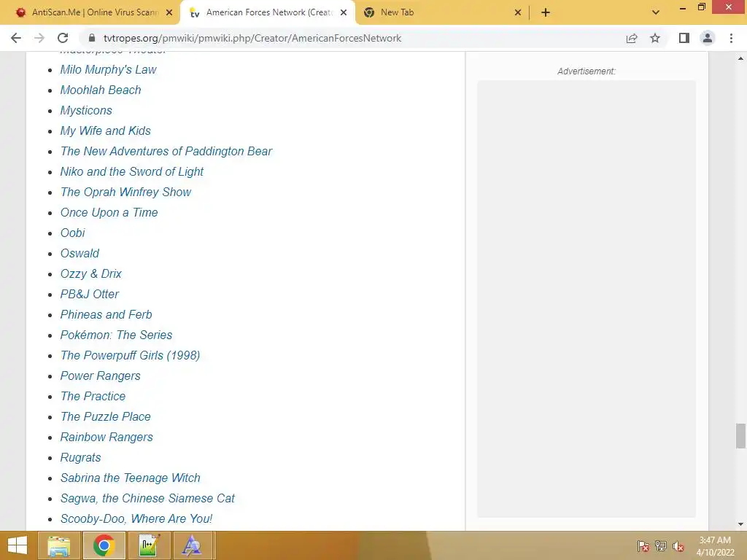Click the muted volume tray icon

point(678,546)
